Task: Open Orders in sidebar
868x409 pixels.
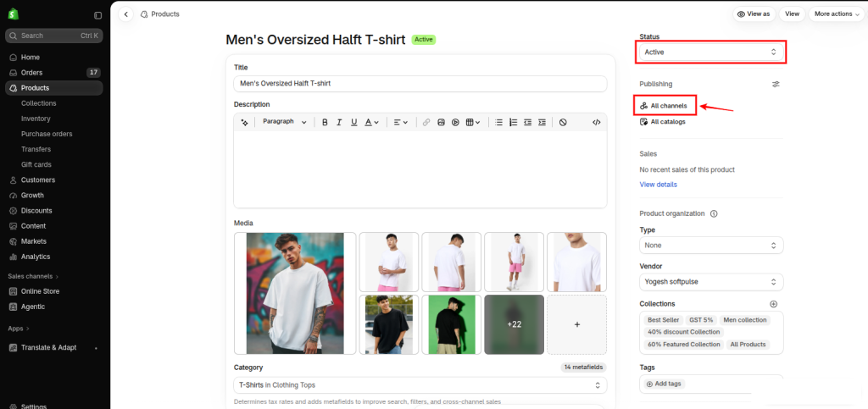Action: 53,73
